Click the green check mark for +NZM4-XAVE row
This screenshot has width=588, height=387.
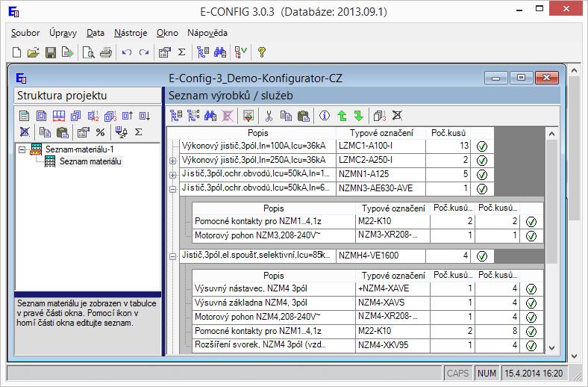pos(531,288)
